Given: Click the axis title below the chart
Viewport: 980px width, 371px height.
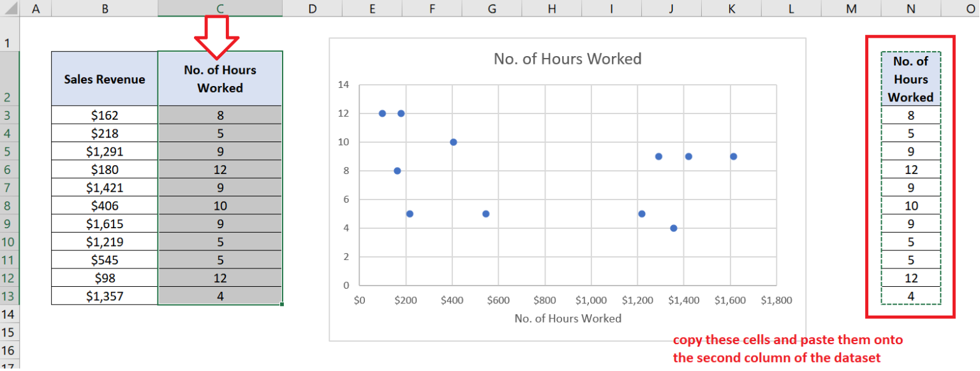Looking at the screenshot, I should 568,318.
